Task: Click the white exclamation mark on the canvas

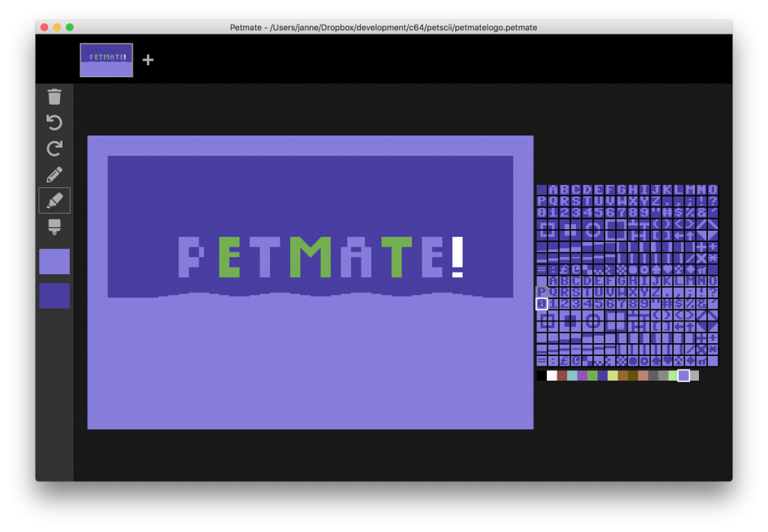Action: point(457,256)
